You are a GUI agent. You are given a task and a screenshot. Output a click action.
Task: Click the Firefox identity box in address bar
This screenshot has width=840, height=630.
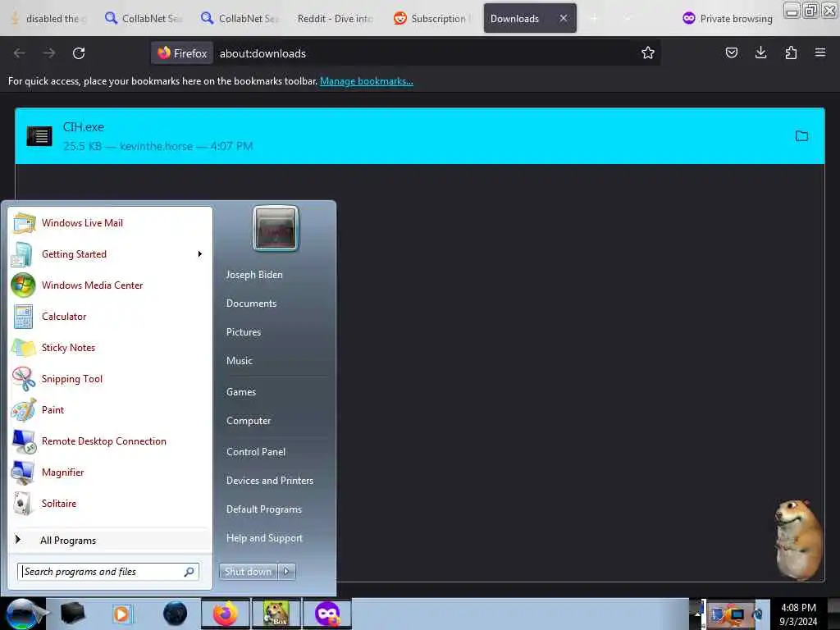tap(182, 53)
